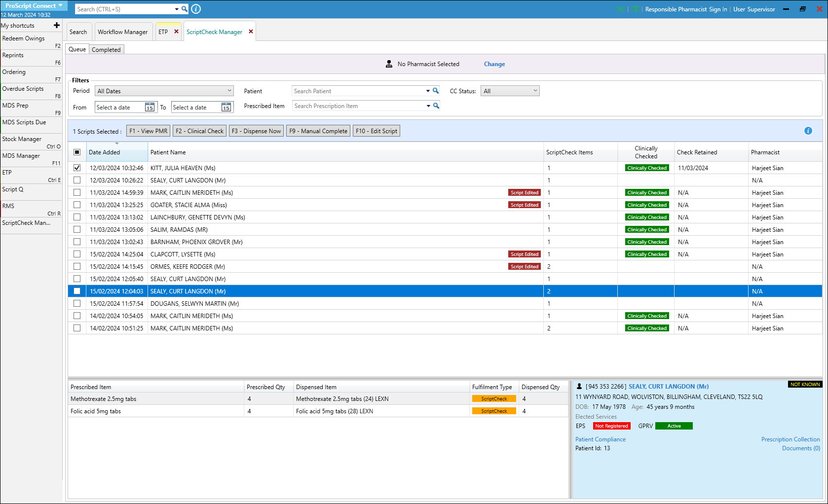This screenshot has width=828, height=504.
Task: Click Responsible Pharmacist Sign In
Action: (x=686, y=9)
